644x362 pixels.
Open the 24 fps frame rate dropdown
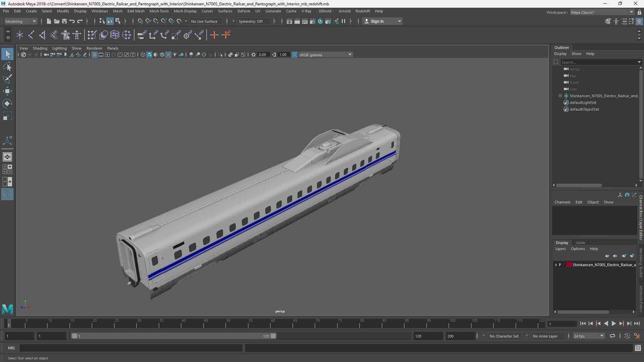coord(589,336)
